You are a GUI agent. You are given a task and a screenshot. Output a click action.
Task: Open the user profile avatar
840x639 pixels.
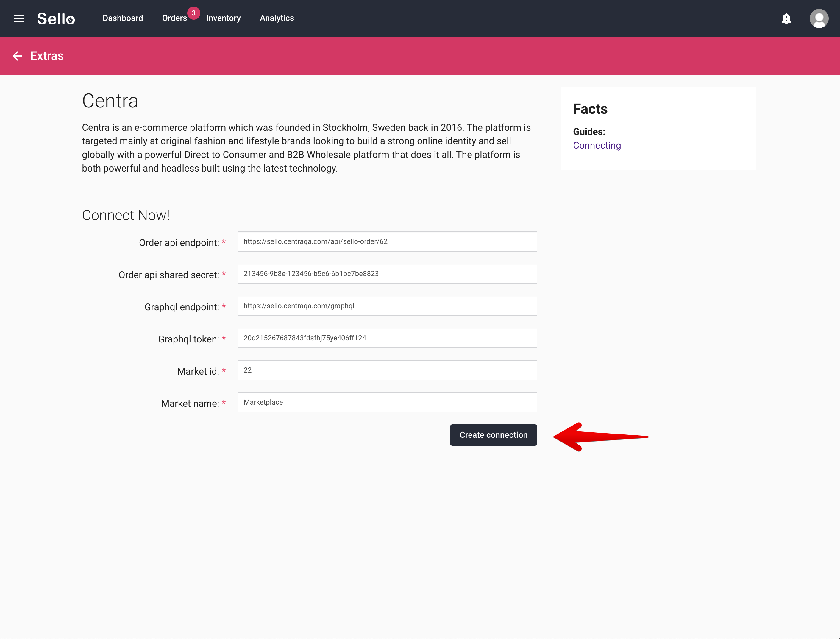[819, 18]
